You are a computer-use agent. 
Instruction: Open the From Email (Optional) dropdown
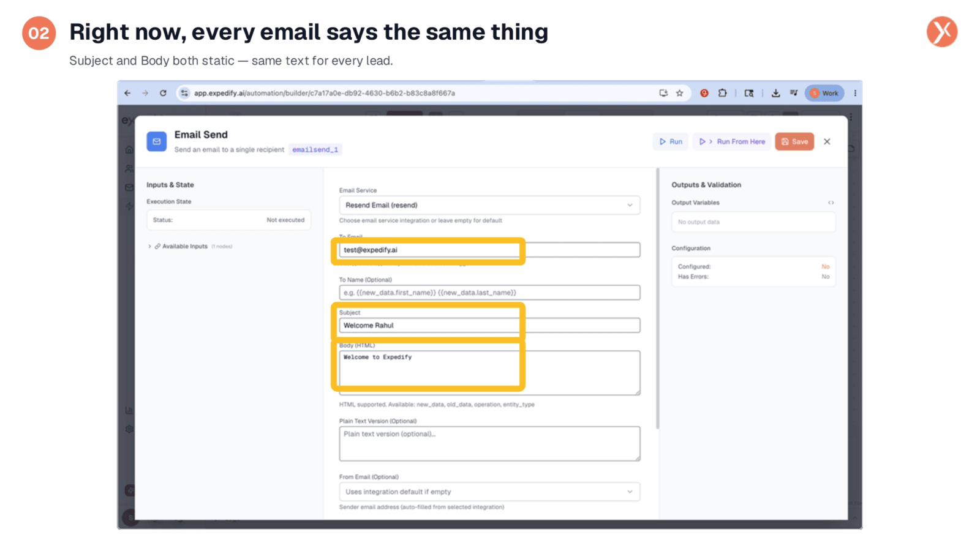(489, 492)
